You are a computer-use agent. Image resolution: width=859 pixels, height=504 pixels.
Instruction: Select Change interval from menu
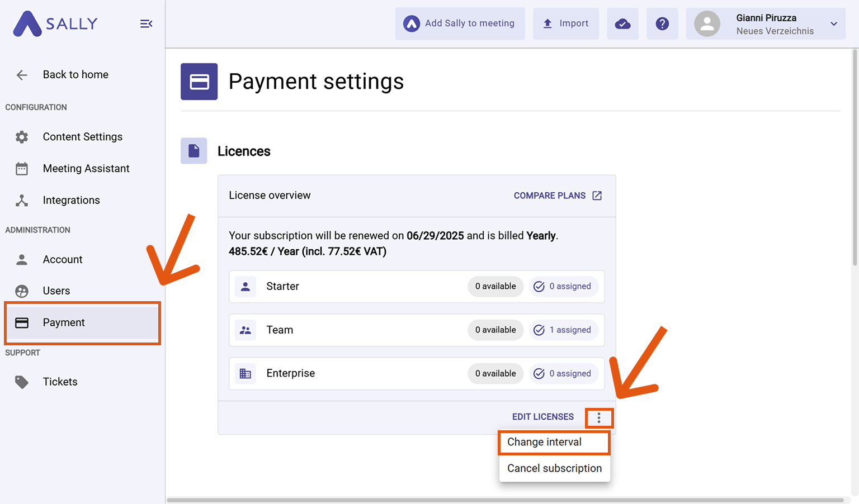click(x=554, y=442)
